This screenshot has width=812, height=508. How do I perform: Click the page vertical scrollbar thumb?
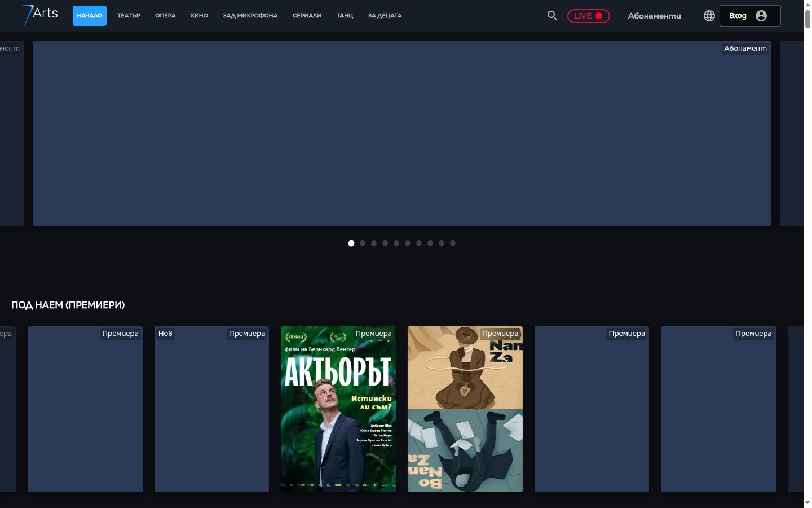[807, 18]
